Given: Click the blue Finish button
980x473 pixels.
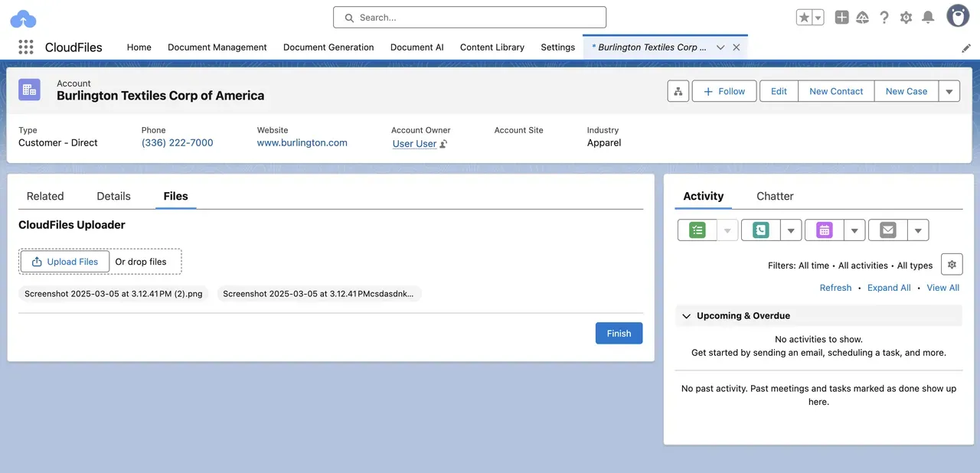Looking at the screenshot, I should (619, 333).
